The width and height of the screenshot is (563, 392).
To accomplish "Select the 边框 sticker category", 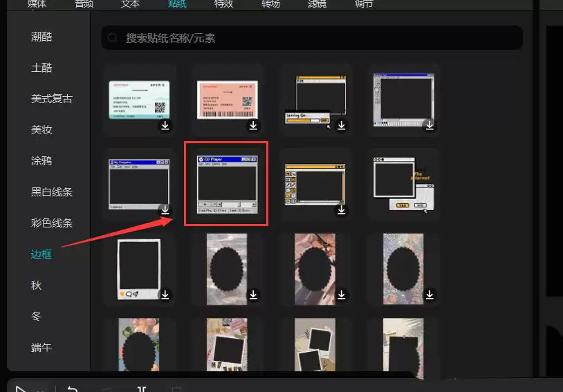I will point(41,254).
